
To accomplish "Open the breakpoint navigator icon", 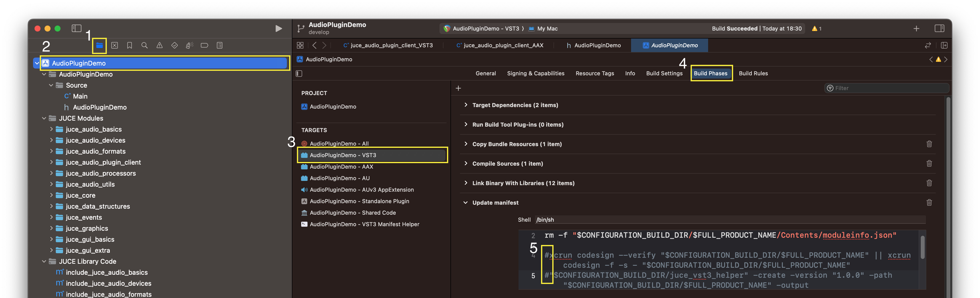I will pos(204,45).
